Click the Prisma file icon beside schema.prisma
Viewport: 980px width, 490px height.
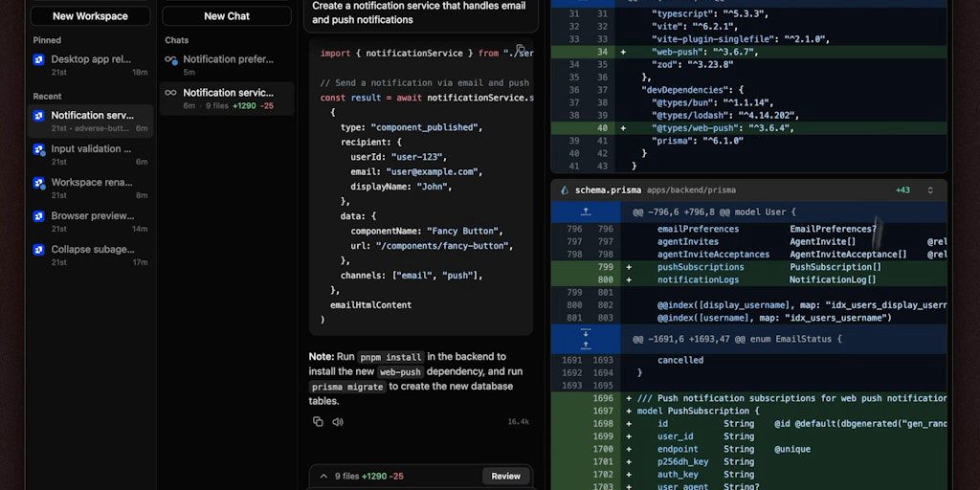click(565, 190)
